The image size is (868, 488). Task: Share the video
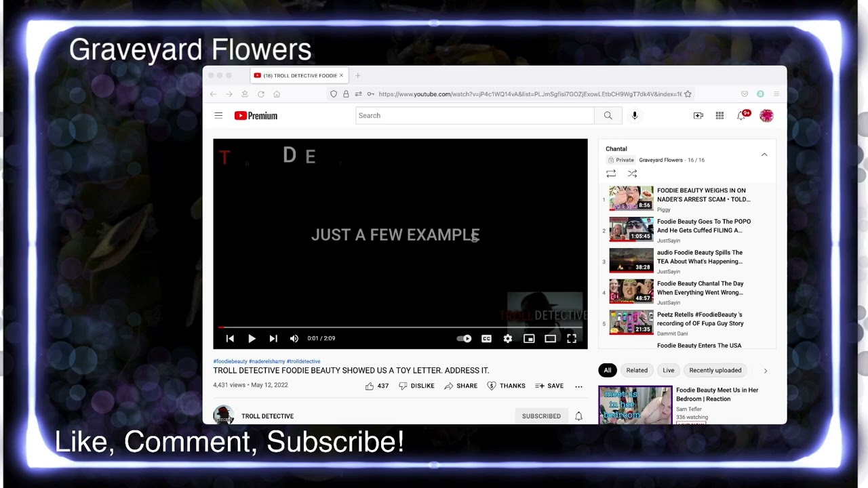(x=460, y=386)
